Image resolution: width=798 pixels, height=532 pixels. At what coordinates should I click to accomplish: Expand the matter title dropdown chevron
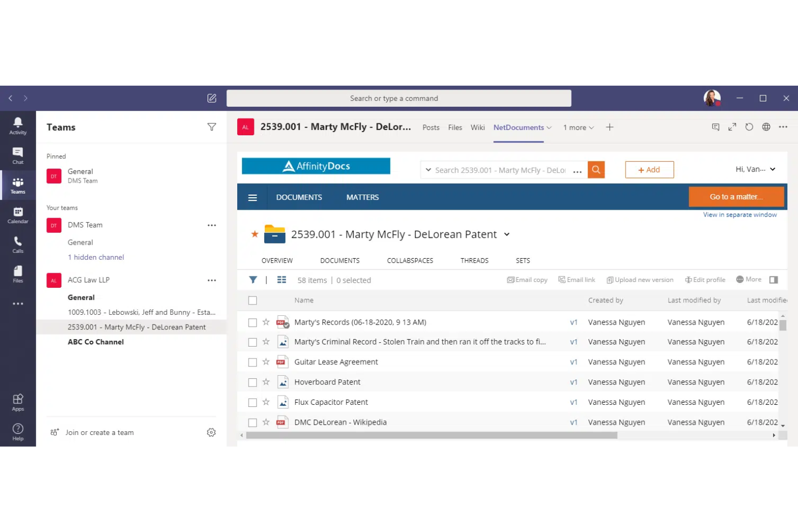pyautogui.click(x=507, y=234)
